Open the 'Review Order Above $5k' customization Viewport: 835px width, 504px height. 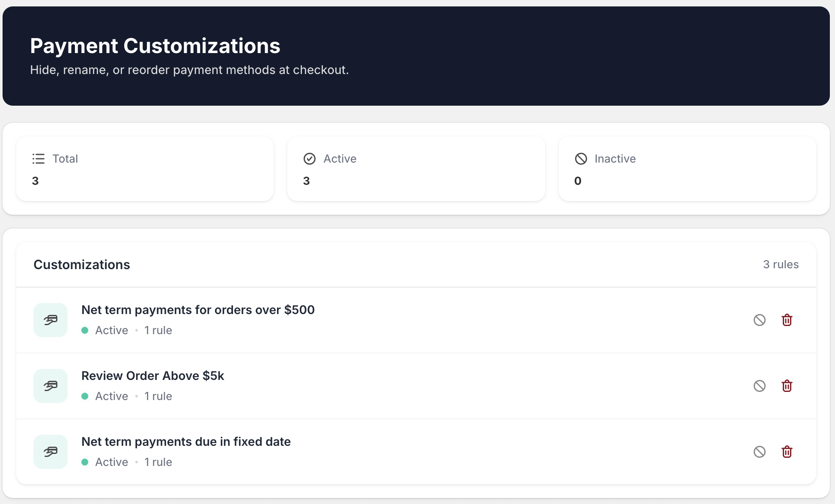click(x=152, y=375)
